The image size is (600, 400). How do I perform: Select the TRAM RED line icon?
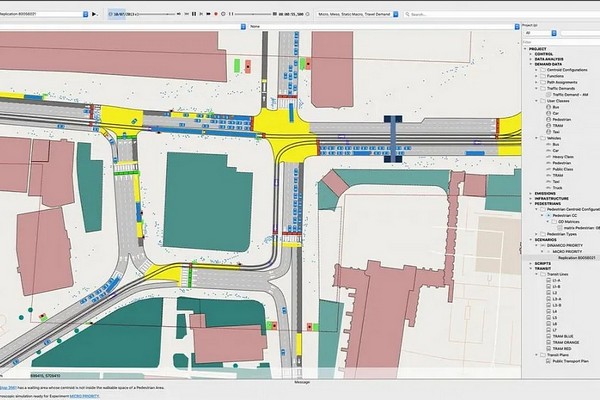pos(548,348)
